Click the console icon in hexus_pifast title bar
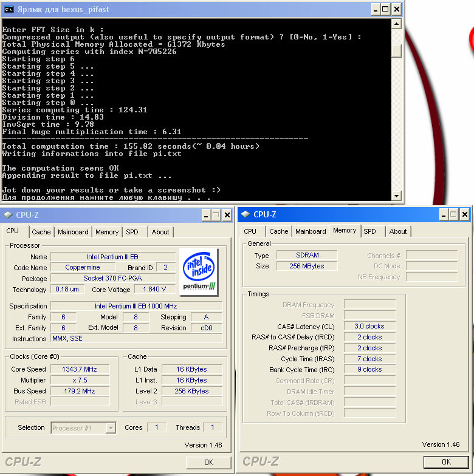Screen dimensions: 474x476 pos(9,10)
